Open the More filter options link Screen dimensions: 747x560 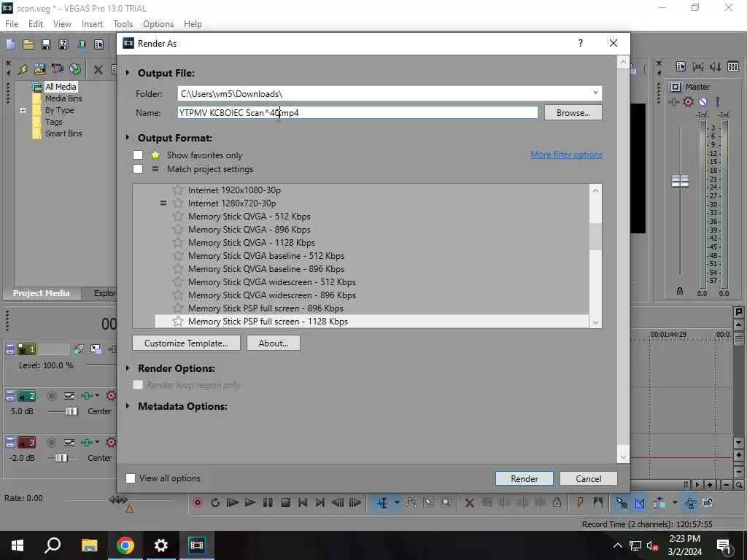tap(566, 155)
